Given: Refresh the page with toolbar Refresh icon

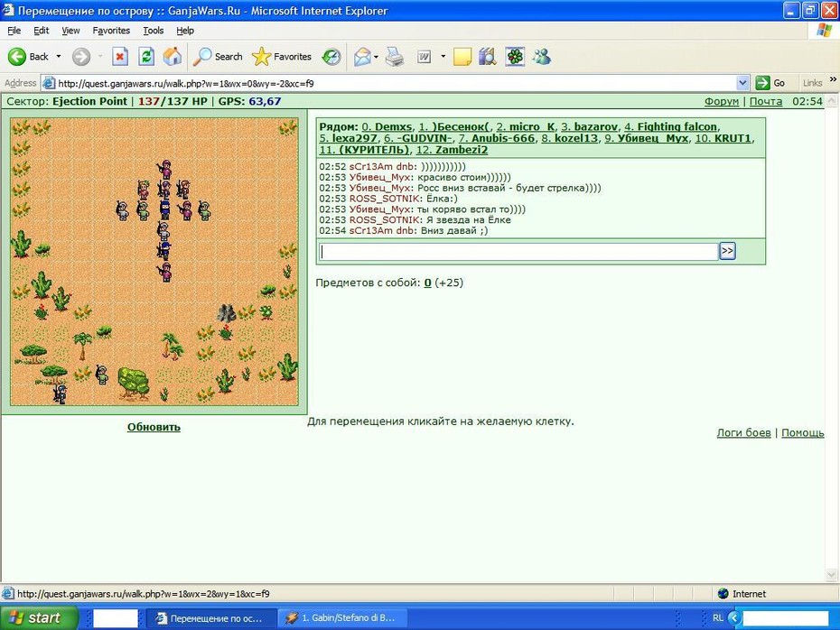Looking at the screenshot, I should coord(146,56).
